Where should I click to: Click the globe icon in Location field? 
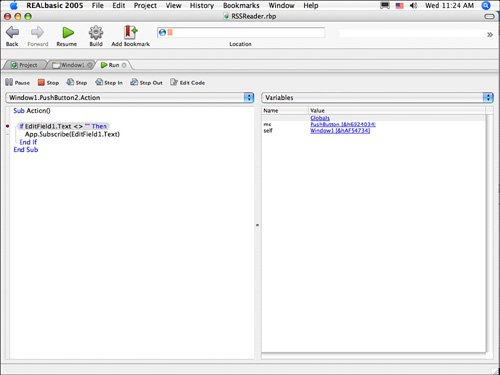click(x=162, y=32)
